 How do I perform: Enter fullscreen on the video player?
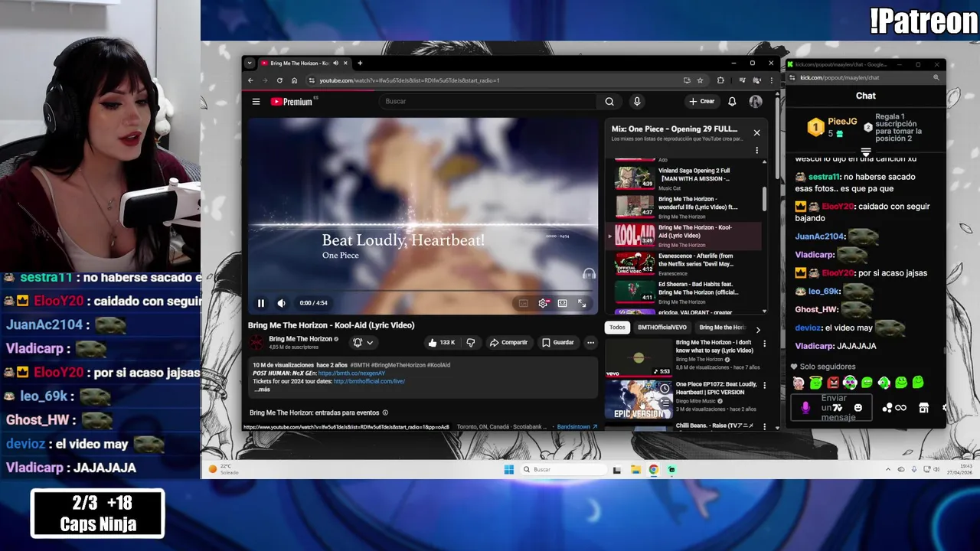point(582,303)
